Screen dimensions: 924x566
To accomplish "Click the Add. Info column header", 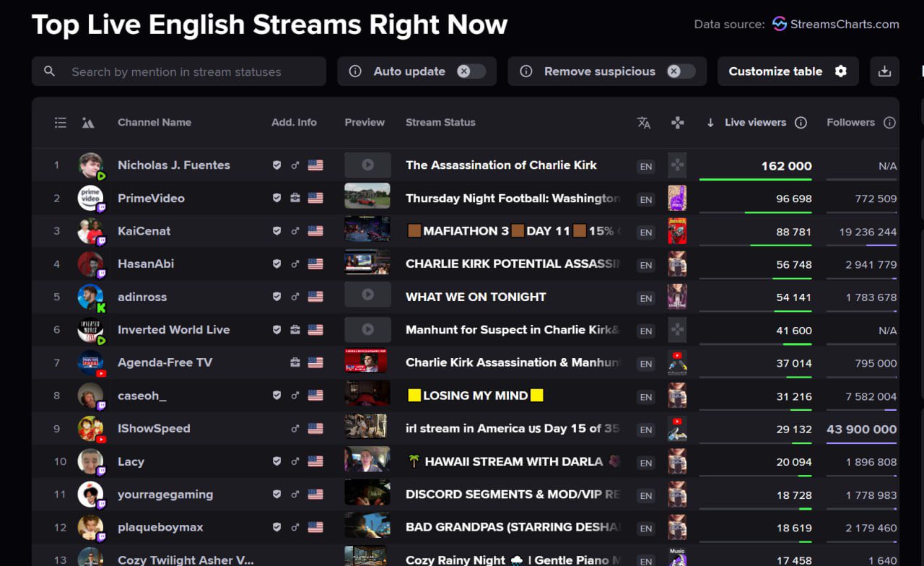I will (294, 123).
